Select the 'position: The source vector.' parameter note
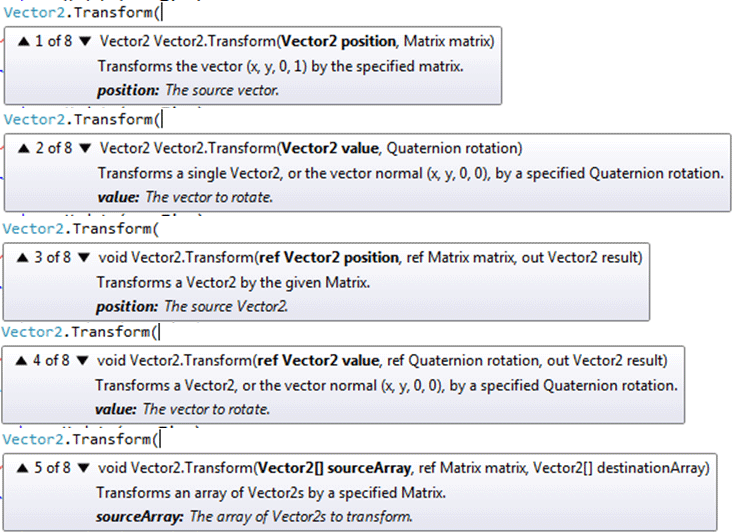The width and height of the screenshot is (732, 532). click(187, 90)
